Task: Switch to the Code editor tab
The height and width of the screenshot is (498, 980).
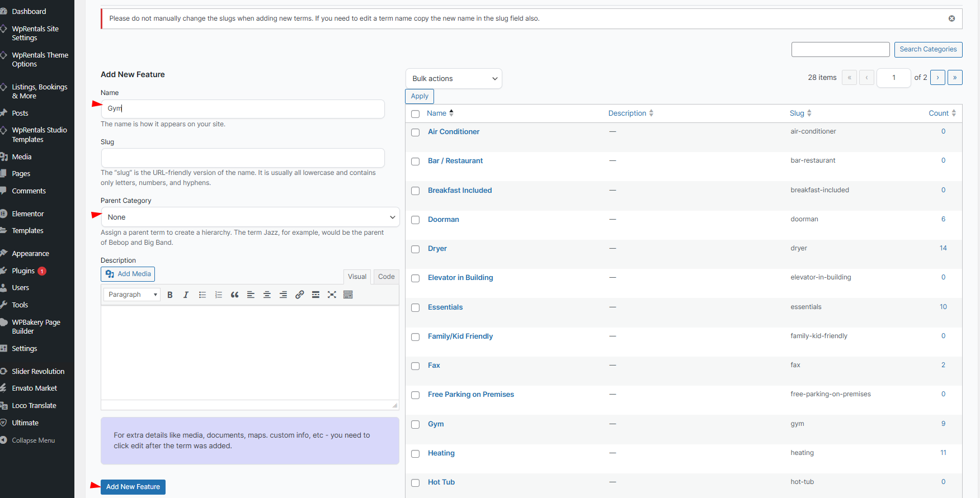Action: point(386,277)
